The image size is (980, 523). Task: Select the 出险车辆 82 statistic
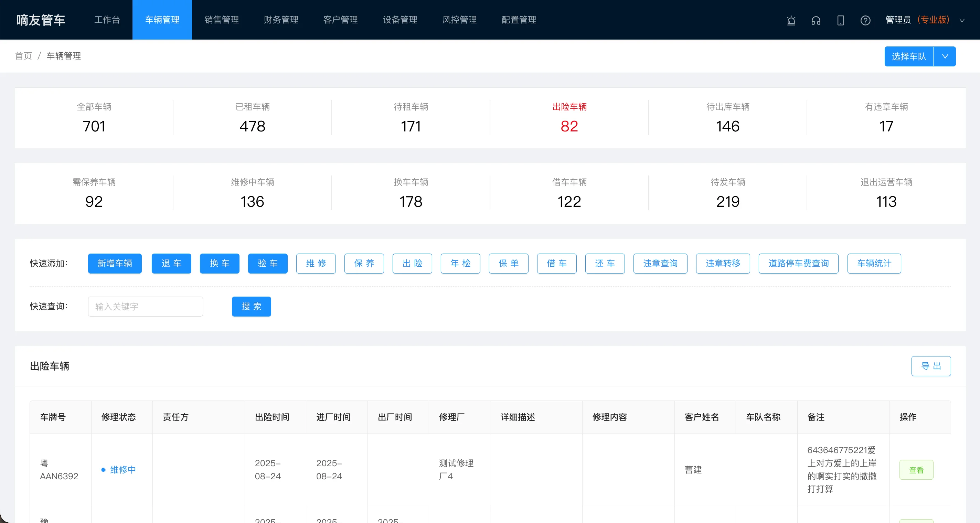[x=569, y=118]
